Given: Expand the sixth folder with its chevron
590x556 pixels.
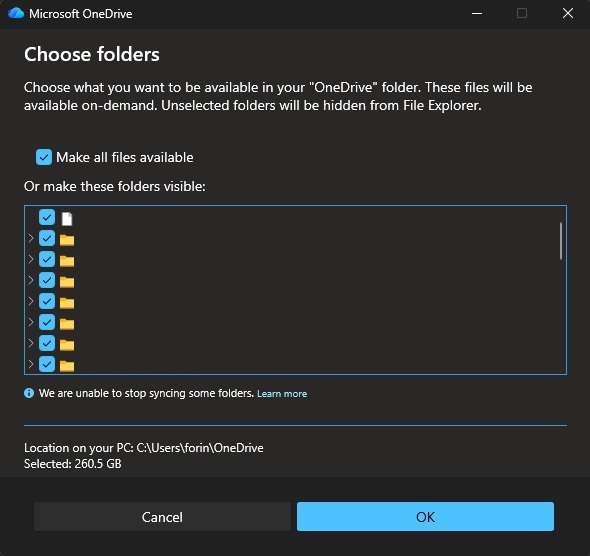Looking at the screenshot, I should 31,343.
